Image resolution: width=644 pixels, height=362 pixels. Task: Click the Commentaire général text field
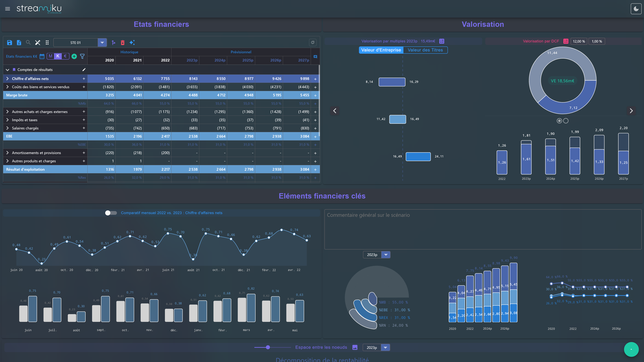[x=482, y=229]
